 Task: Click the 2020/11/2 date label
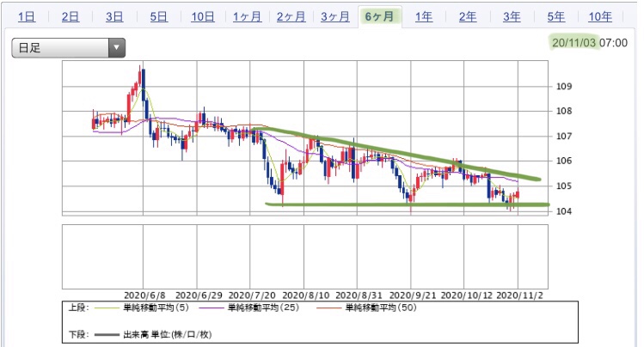point(519,295)
